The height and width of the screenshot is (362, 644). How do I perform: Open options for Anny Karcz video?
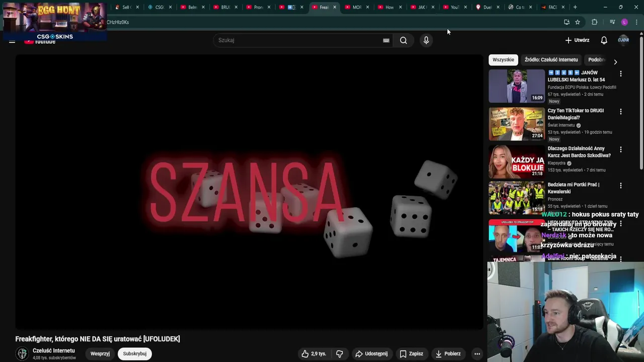621,149
